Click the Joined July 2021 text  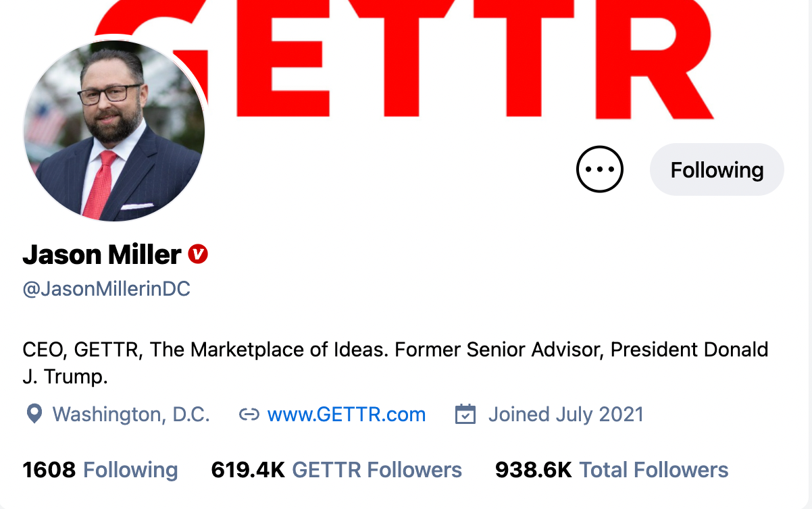566,414
